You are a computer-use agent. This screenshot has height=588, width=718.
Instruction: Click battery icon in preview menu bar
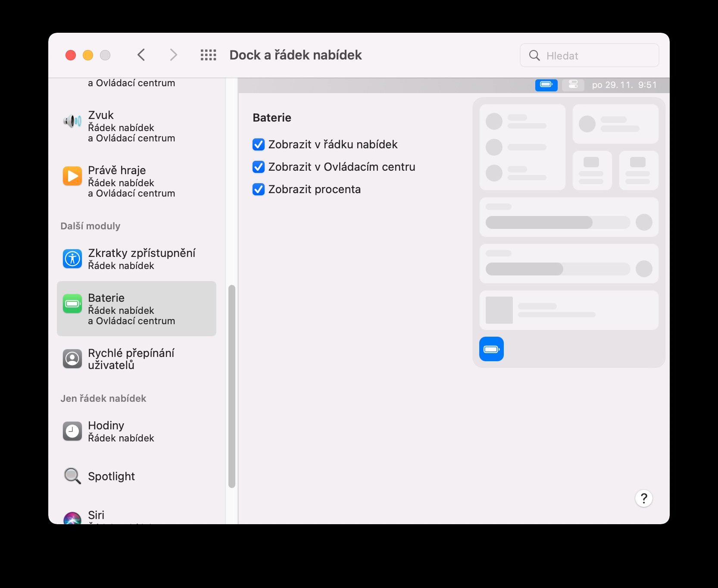coord(546,85)
